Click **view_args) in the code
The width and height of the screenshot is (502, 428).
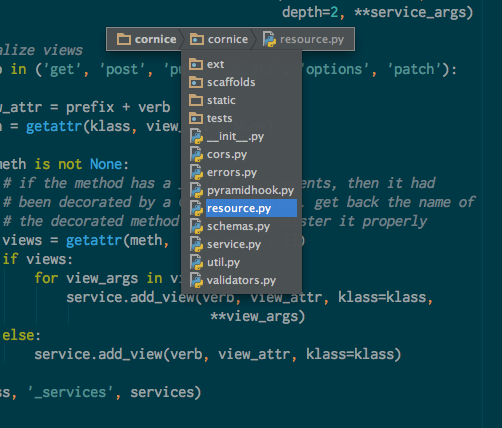coord(258,316)
